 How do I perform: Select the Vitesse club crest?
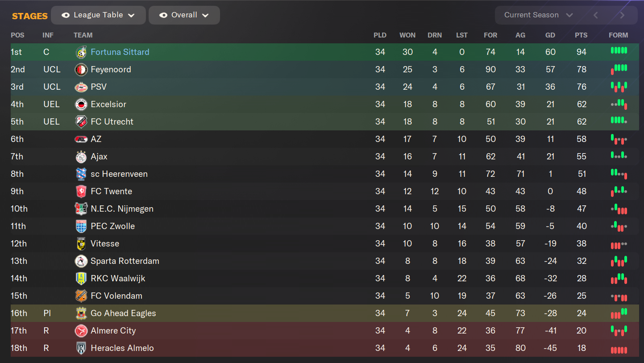[81, 244]
